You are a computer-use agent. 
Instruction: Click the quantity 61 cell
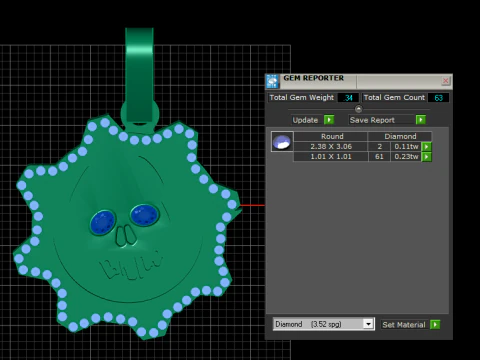point(379,157)
